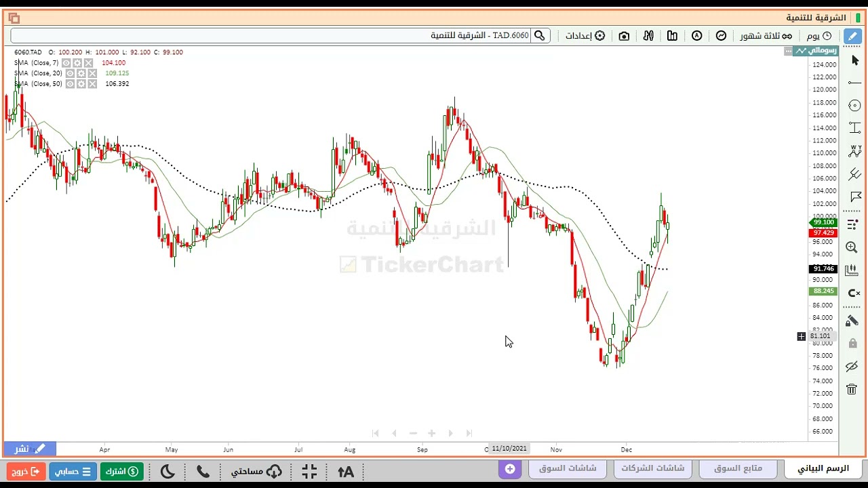Open the حسابي account menu
868x488 pixels.
73,471
